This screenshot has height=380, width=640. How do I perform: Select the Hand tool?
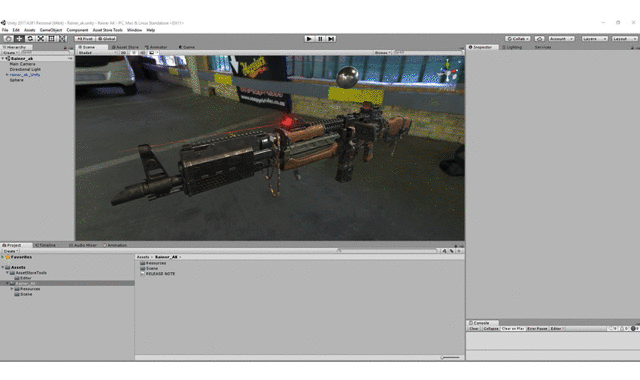pyautogui.click(x=9, y=38)
